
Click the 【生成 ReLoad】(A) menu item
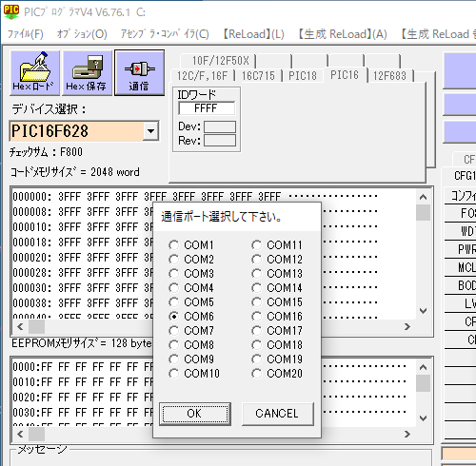tap(343, 34)
